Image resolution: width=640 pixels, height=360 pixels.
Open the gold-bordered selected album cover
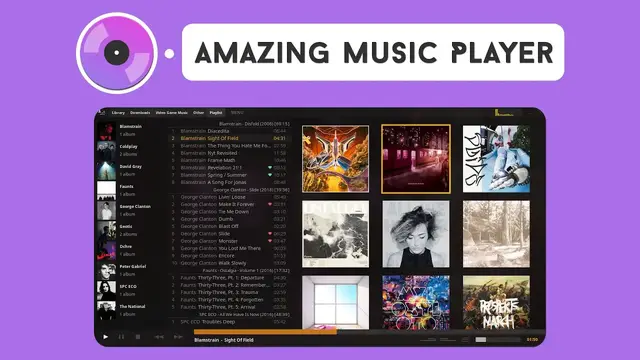pyautogui.click(x=416, y=159)
